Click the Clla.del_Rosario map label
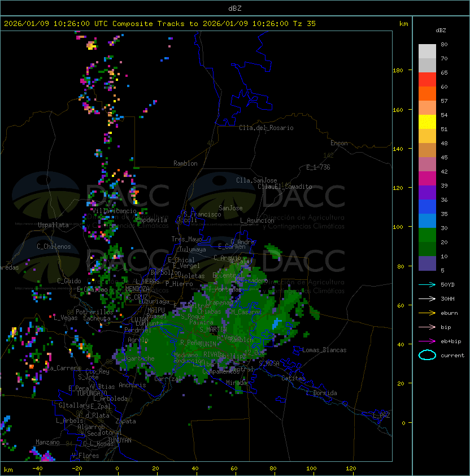470x476 pixels. [x=266, y=128]
